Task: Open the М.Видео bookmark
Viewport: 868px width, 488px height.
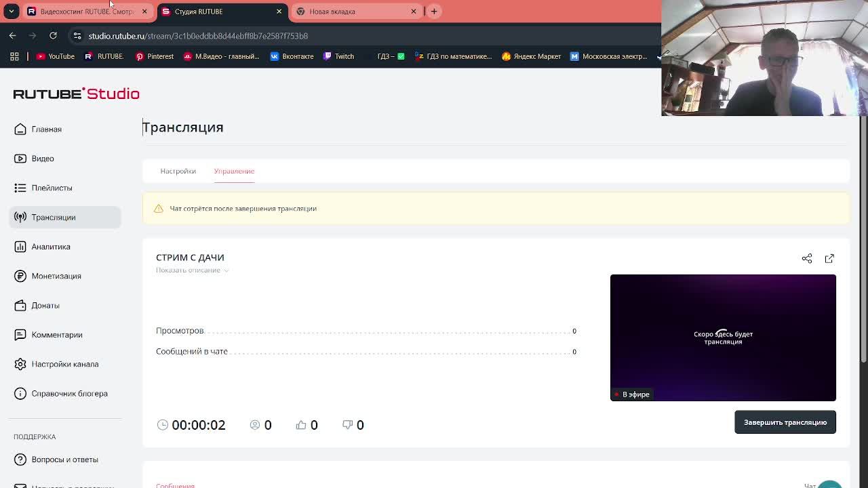Action: (x=221, y=56)
